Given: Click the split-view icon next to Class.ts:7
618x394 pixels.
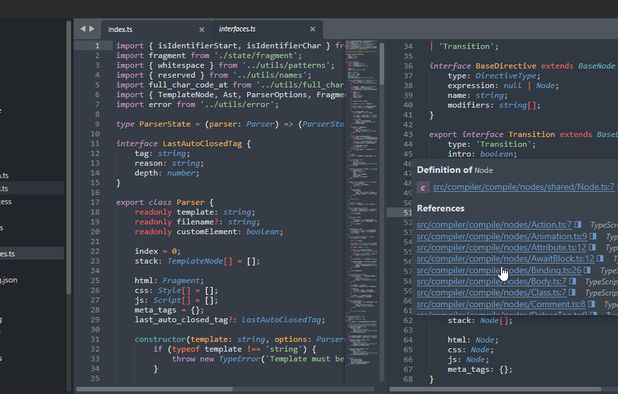Looking at the screenshot, I should pyautogui.click(x=572, y=292).
